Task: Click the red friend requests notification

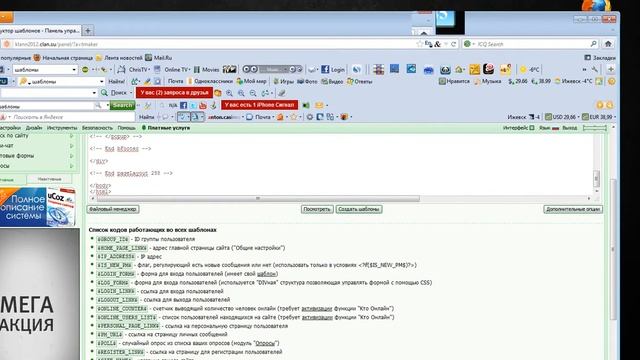Action: coord(174,93)
